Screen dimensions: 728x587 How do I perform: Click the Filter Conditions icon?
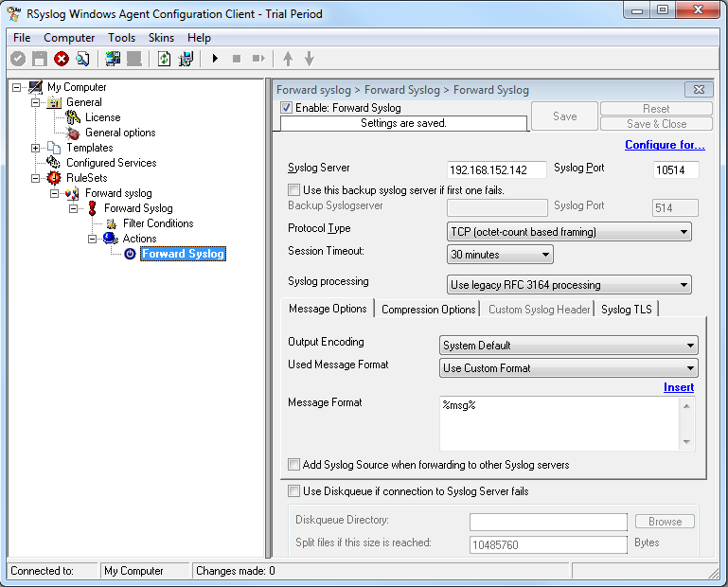pyautogui.click(x=111, y=223)
